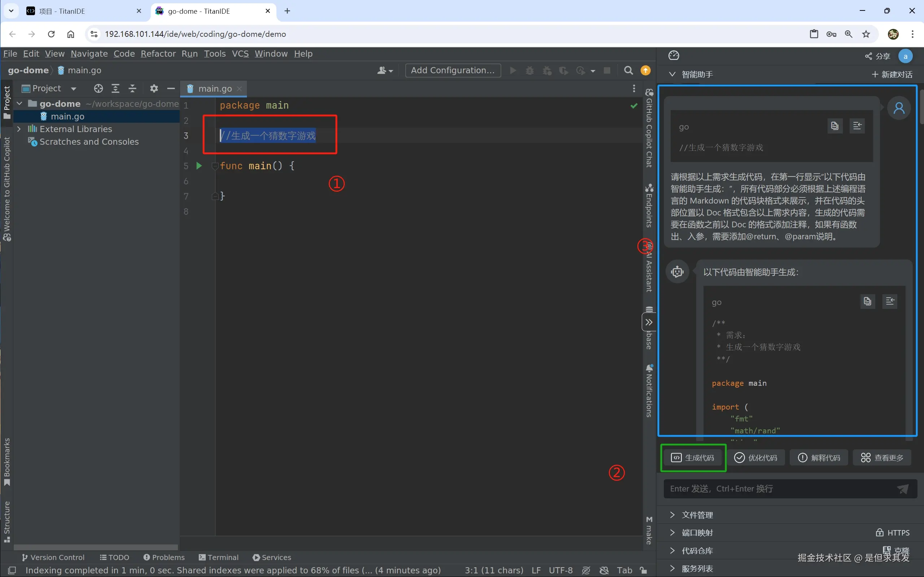The height and width of the screenshot is (577, 924).
Task: Toggle read-only lock icon in status bar
Action: [x=644, y=570]
